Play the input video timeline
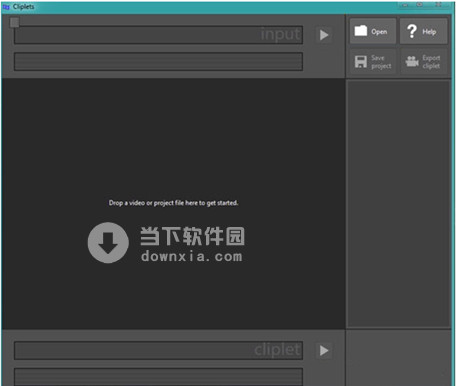Image resolution: width=456 pixels, height=386 pixels. (324, 35)
